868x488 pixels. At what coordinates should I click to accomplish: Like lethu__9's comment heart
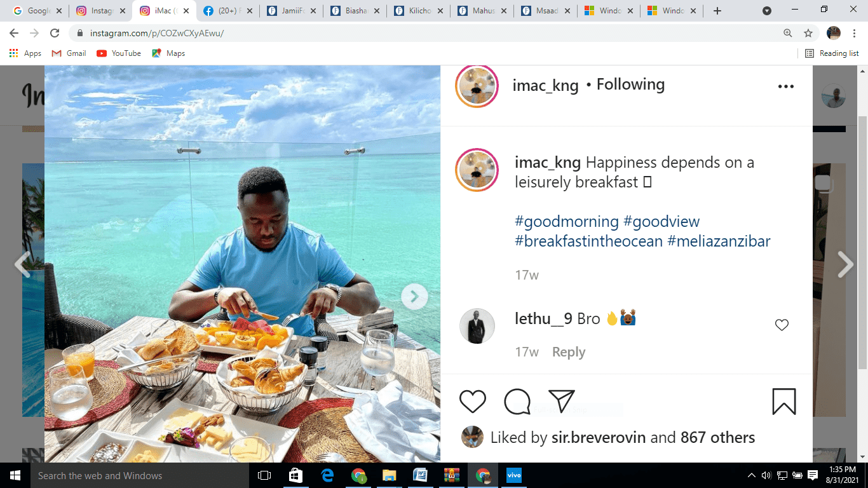coord(782,325)
